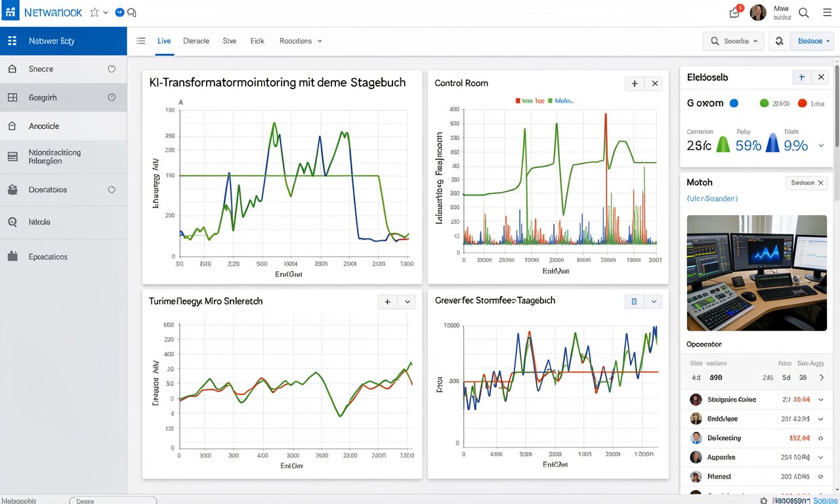Go to next page with the right chevron
This screenshot has width=840, height=504.
click(822, 378)
